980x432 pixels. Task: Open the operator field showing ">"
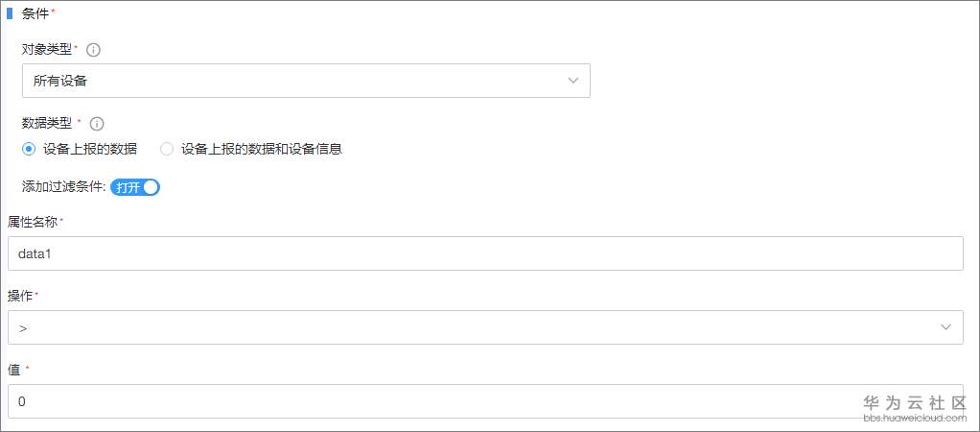click(x=484, y=327)
